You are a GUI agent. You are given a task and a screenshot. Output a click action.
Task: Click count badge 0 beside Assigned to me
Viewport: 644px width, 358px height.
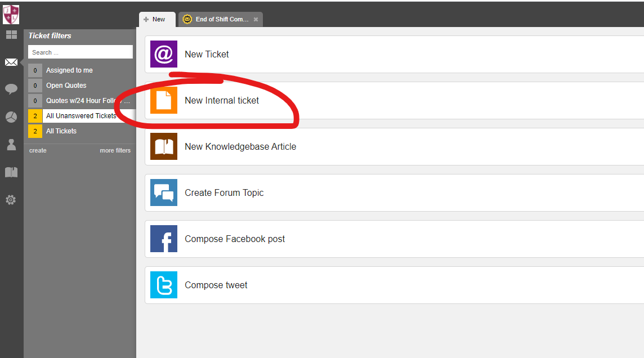(35, 70)
